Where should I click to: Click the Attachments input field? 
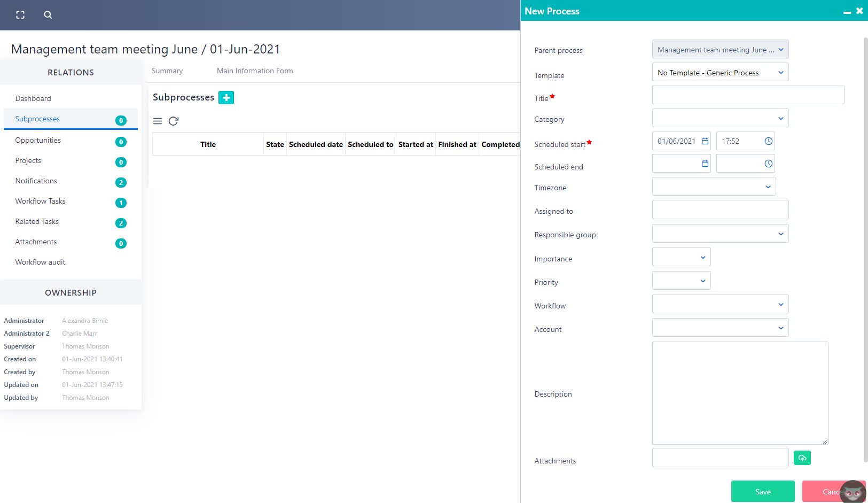tap(721, 458)
